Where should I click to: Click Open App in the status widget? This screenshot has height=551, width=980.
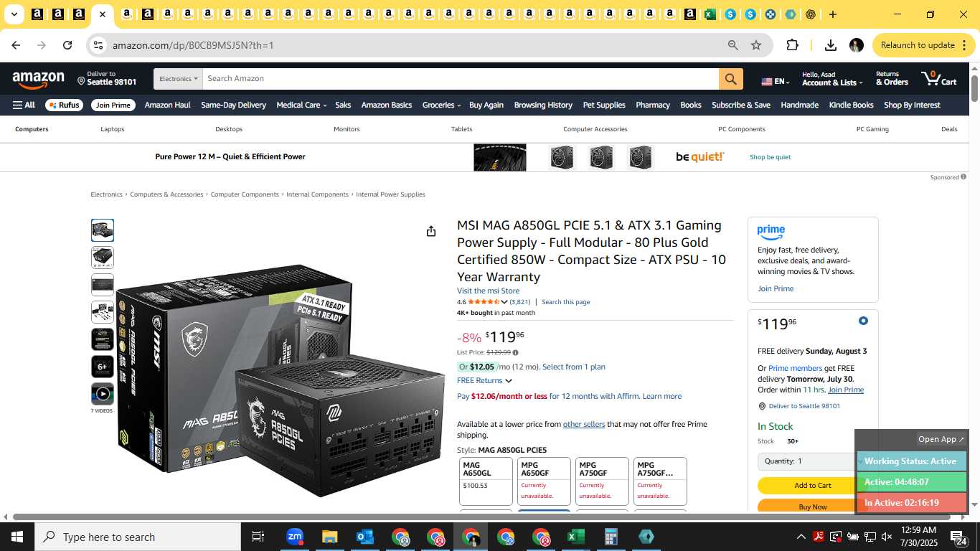tap(941, 439)
